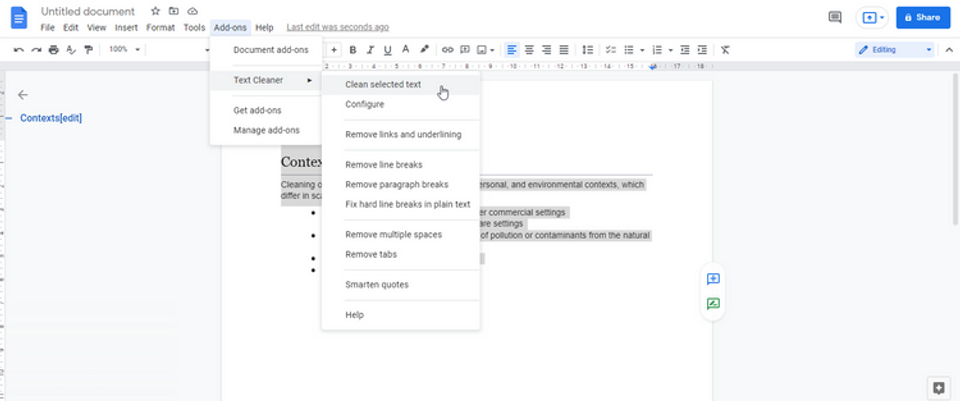Hide the menus with chevron
The height and width of the screenshot is (401, 960).
949,50
